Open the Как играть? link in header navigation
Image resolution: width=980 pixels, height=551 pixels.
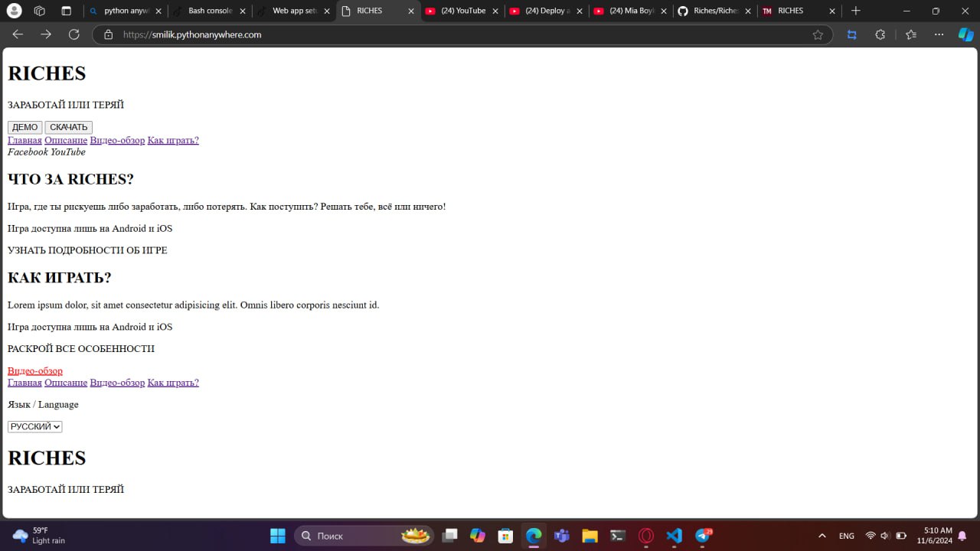pos(173,140)
